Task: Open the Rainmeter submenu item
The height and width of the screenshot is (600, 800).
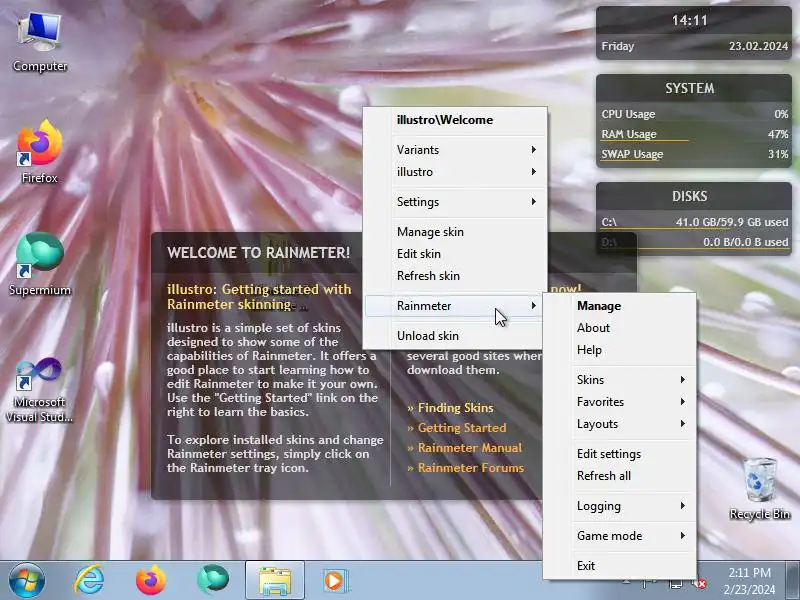Action: [455, 306]
